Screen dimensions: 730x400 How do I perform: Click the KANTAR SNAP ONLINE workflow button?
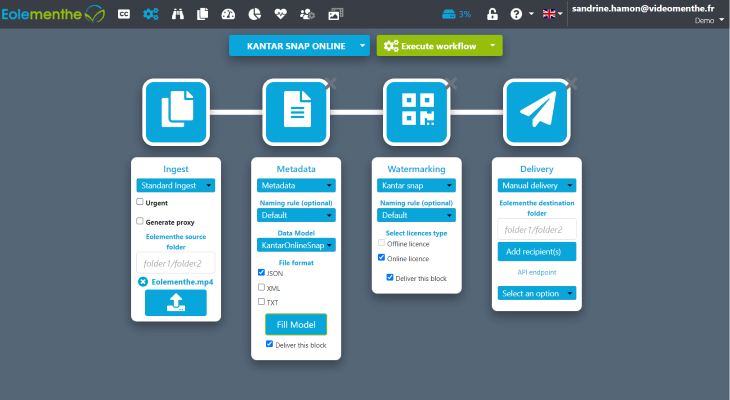[x=296, y=46]
